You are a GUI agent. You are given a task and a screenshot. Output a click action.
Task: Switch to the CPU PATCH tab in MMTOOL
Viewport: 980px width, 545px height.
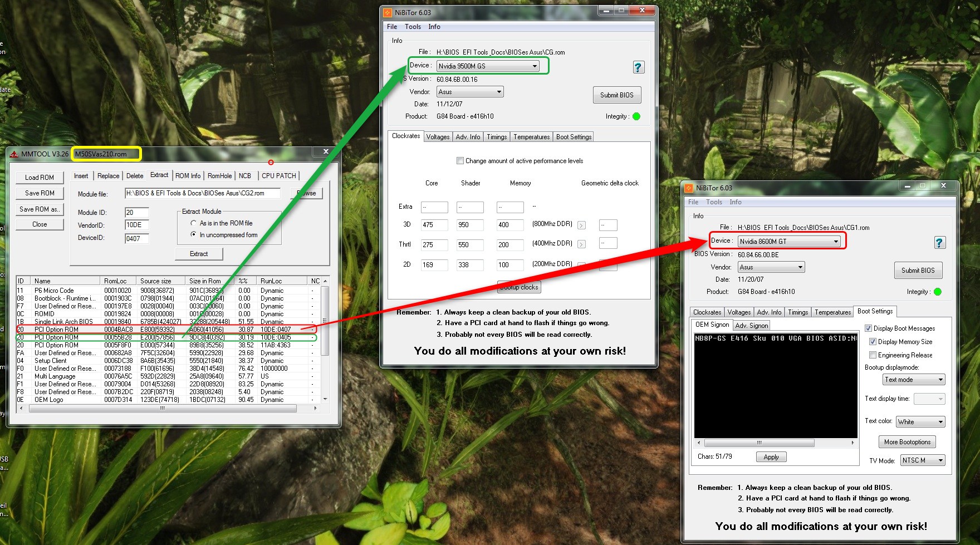coord(278,176)
